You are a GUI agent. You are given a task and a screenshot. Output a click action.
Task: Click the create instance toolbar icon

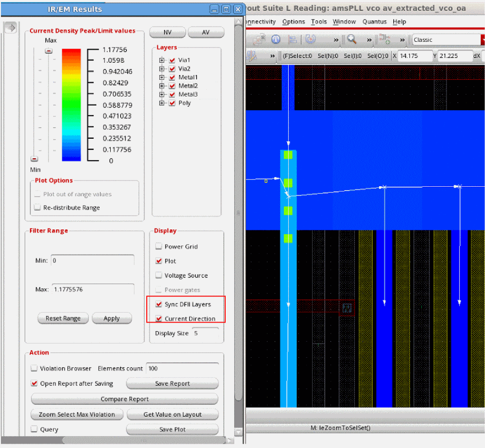385,39
